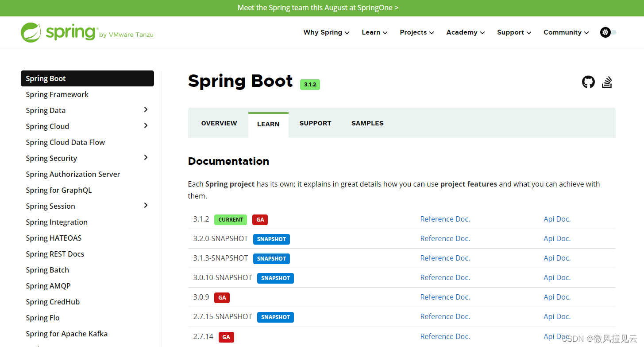Open the Learn dropdown in top navigation
Screen dimensions: 644x347
click(x=374, y=32)
